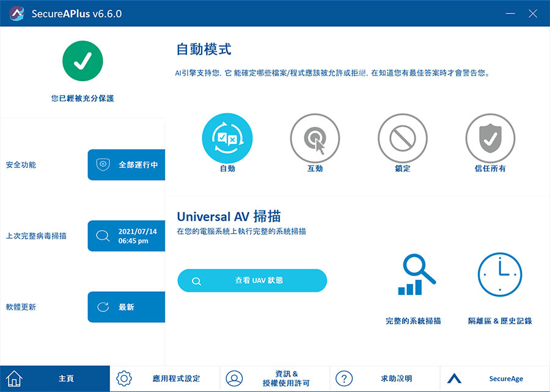Select the 自動 (Auto) mode icon

pos(227,138)
